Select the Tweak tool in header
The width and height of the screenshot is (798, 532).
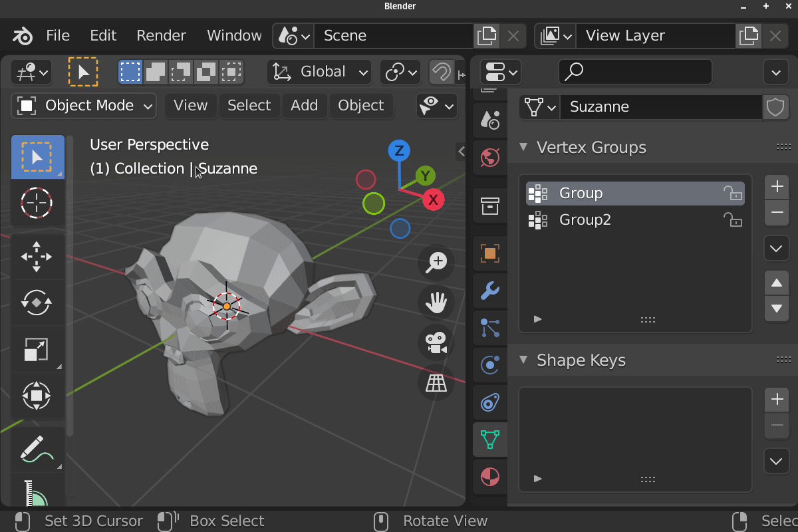click(83, 72)
